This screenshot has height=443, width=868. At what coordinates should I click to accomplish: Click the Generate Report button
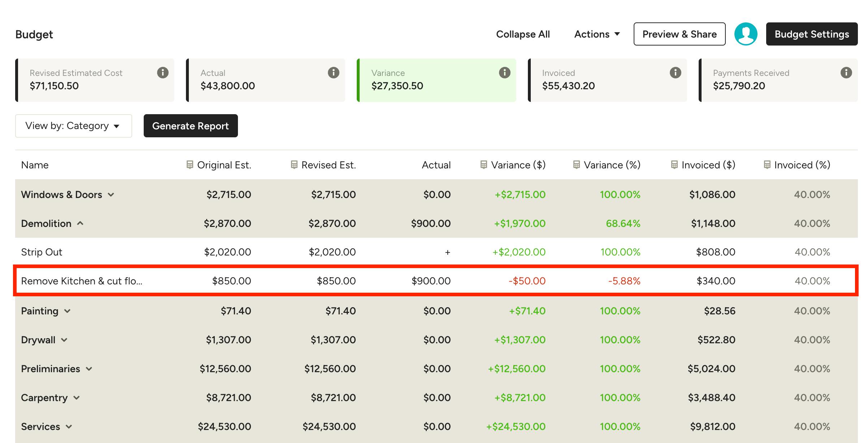[x=191, y=126]
